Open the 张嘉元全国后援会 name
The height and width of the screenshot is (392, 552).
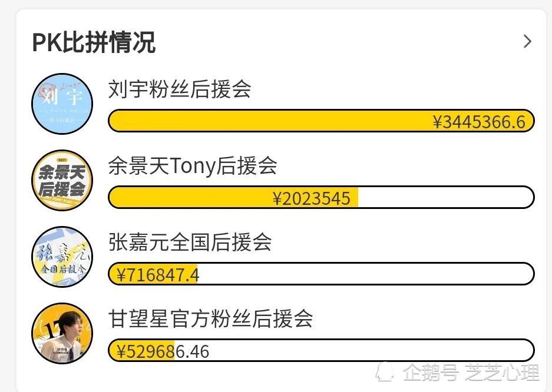(190, 242)
